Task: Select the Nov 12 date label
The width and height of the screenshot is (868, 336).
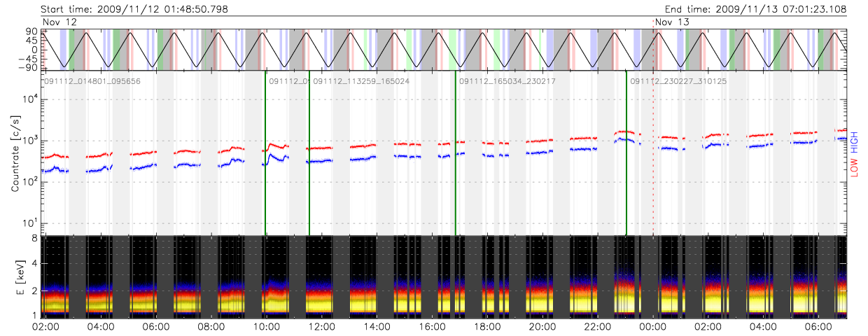Action: tap(59, 22)
